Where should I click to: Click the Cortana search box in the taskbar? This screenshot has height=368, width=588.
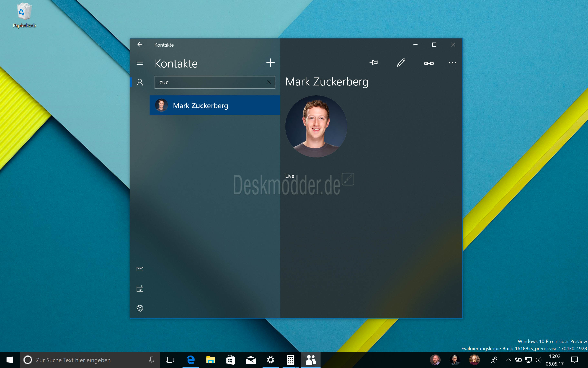point(90,360)
